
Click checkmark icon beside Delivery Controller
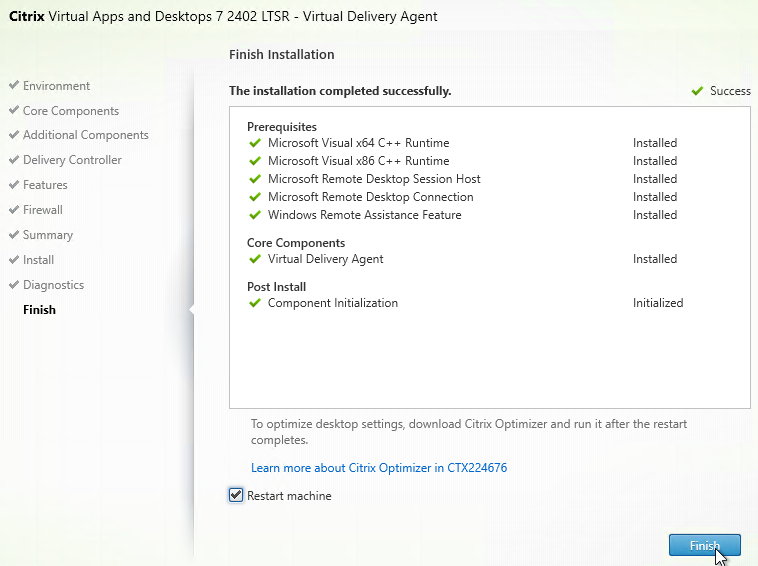click(x=14, y=159)
